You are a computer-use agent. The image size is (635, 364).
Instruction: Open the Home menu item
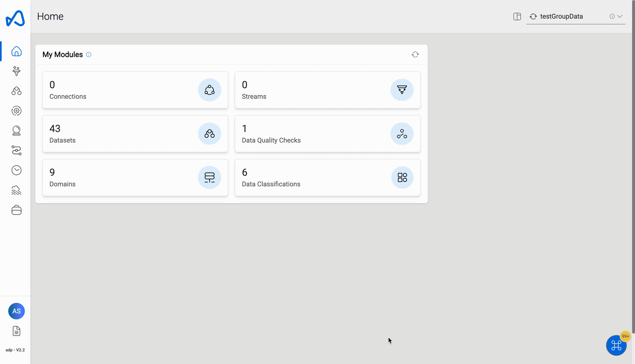point(16,51)
